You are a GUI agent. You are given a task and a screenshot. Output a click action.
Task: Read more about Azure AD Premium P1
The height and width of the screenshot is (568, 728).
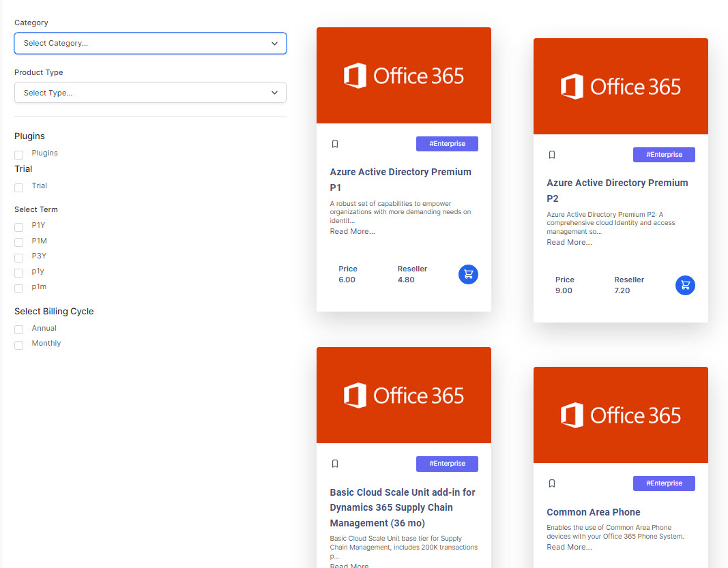(x=352, y=231)
